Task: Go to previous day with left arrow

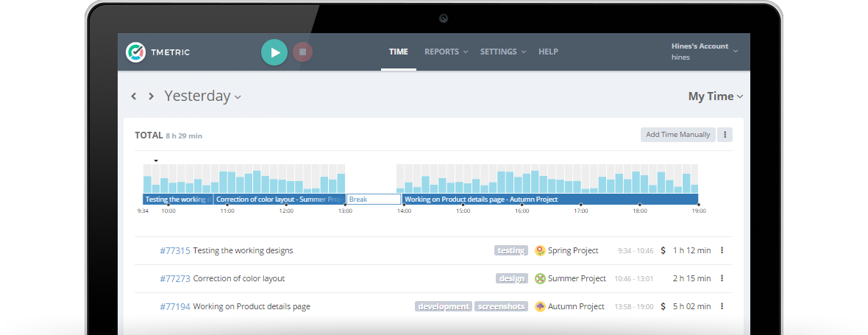Action: tap(133, 96)
